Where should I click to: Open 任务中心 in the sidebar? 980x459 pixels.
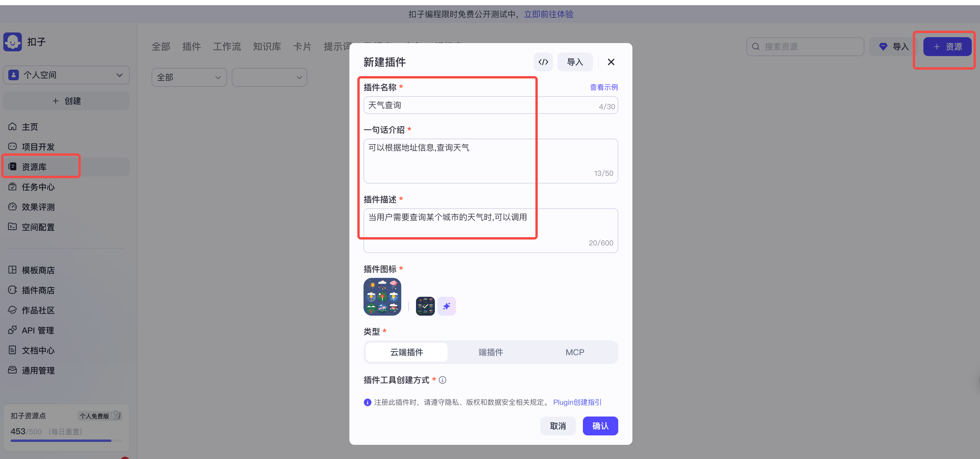[38, 187]
